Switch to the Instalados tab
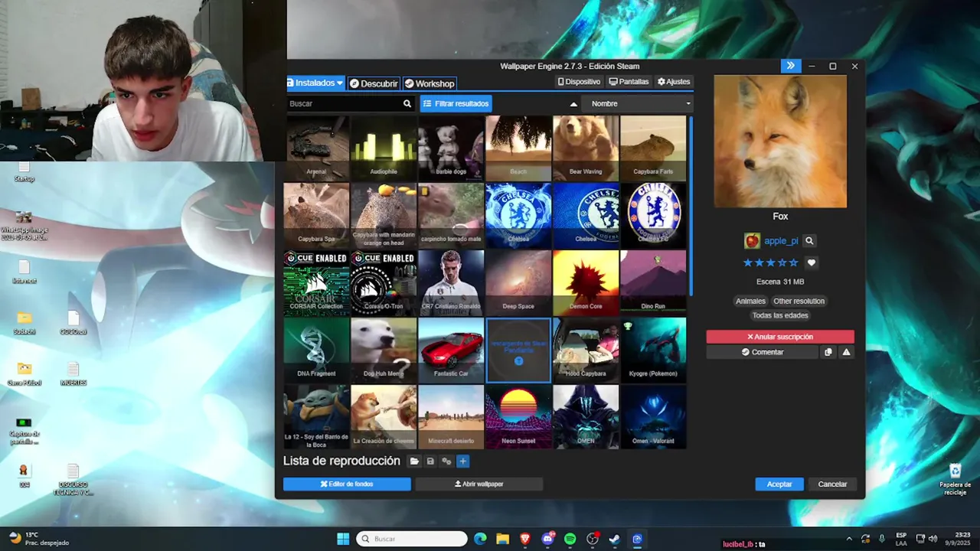 point(315,83)
